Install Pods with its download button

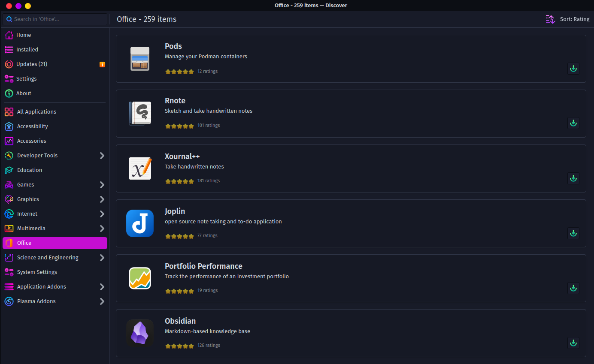click(573, 69)
